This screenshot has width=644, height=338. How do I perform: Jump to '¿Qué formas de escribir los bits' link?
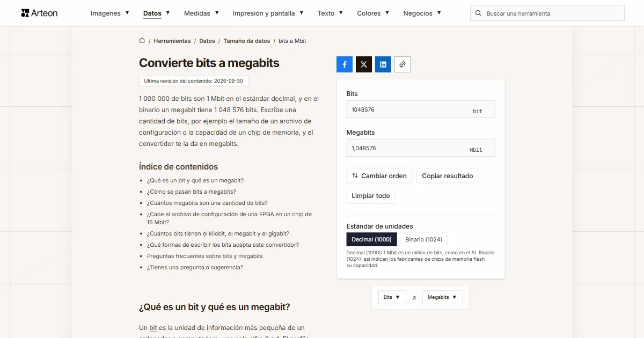[x=223, y=245]
